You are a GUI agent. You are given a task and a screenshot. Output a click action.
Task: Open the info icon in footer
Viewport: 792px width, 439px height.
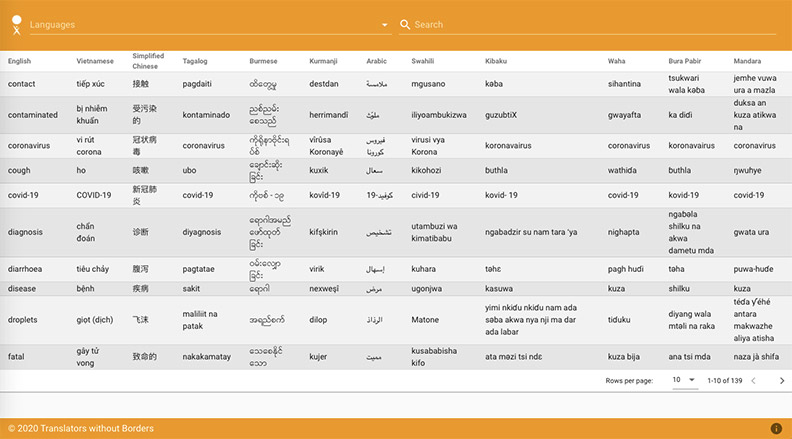(x=776, y=429)
